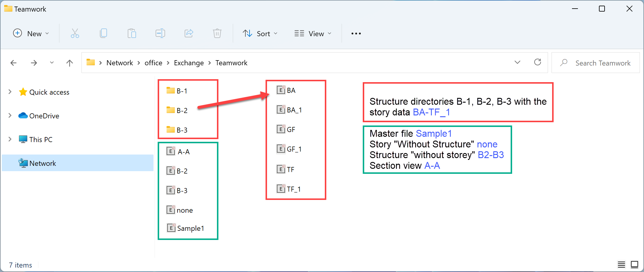Select the Rename icon
Screen dimensions: 644x272
pos(160,33)
